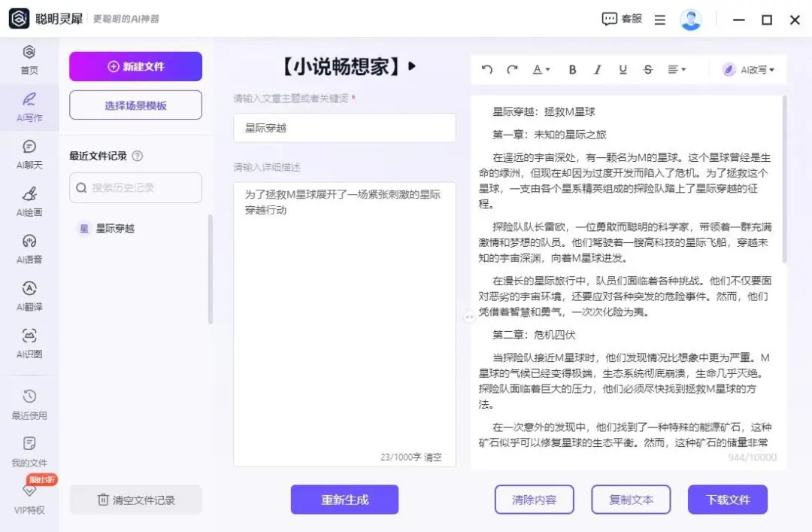Open the hamburger menu near avatar
The width and height of the screenshot is (812, 532).
pyautogui.click(x=659, y=19)
